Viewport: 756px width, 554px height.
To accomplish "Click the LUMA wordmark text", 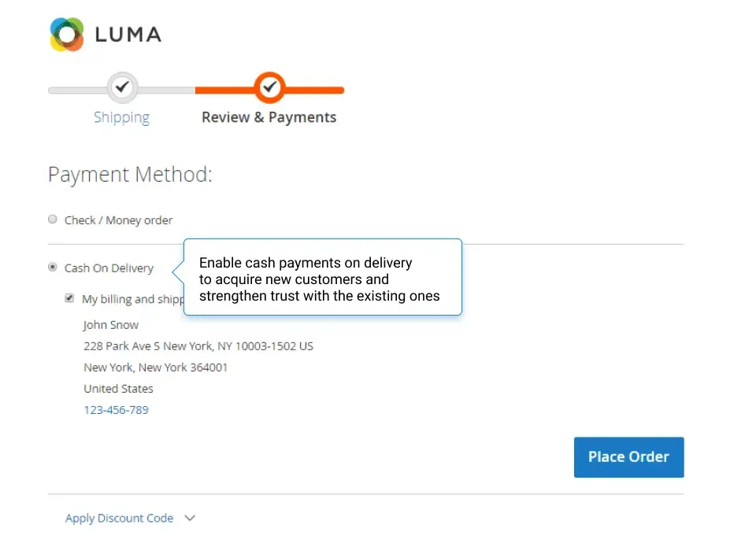I will (x=128, y=34).
